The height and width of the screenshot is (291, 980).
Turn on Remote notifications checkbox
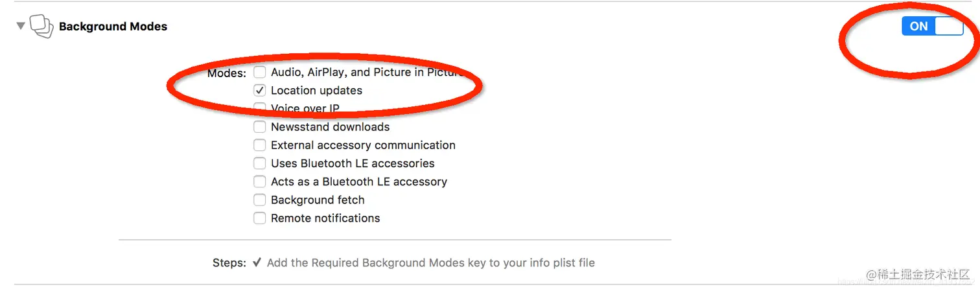pos(259,218)
